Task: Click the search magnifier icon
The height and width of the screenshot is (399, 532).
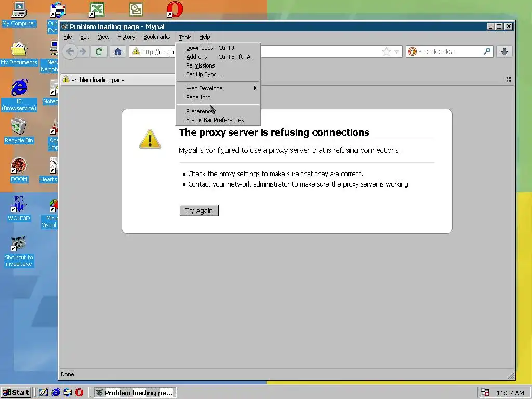Action: click(487, 51)
